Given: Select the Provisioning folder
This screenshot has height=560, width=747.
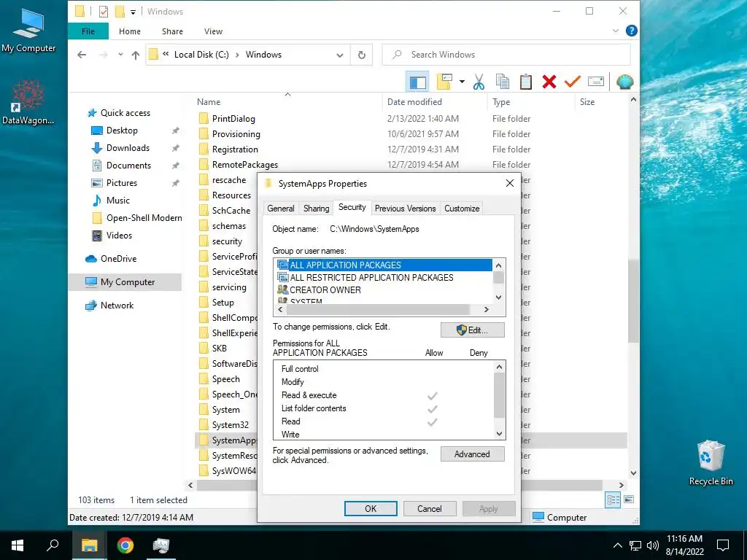Looking at the screenshot, I should [x=236, y=134].
